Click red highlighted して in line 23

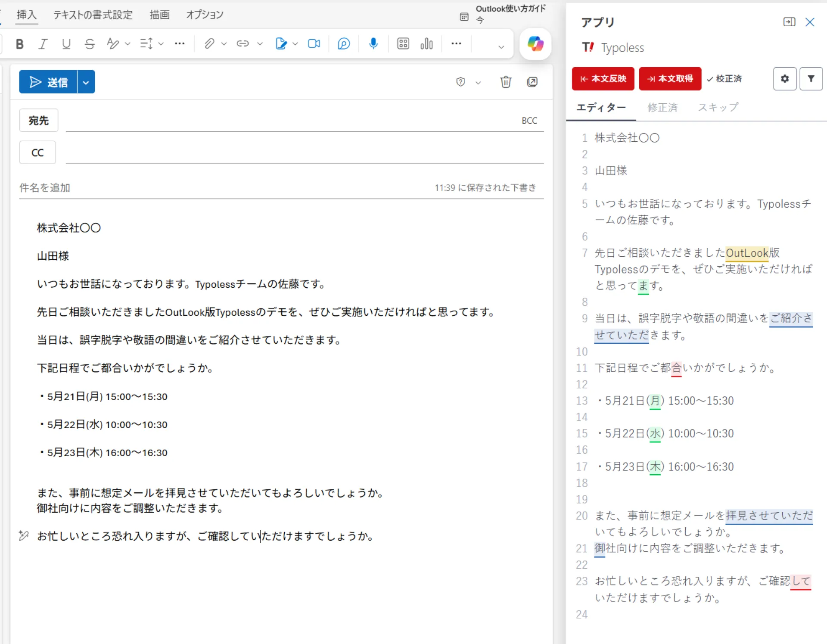tap(801, 581)
